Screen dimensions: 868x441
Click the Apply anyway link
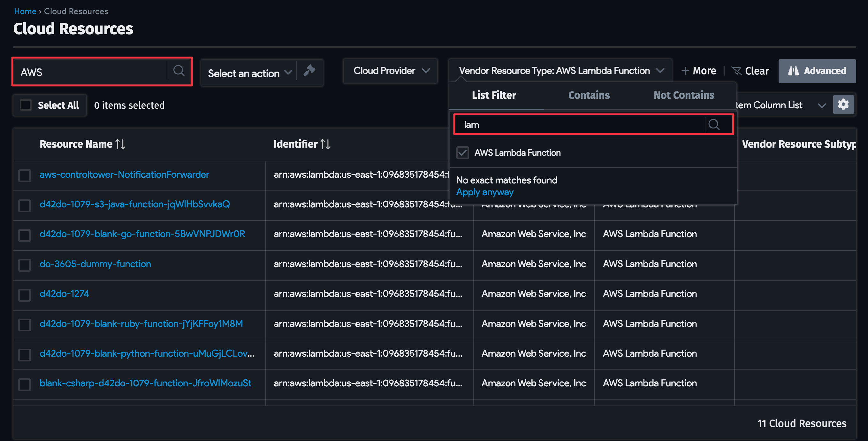pyautogui.click(x=484, y=192)
